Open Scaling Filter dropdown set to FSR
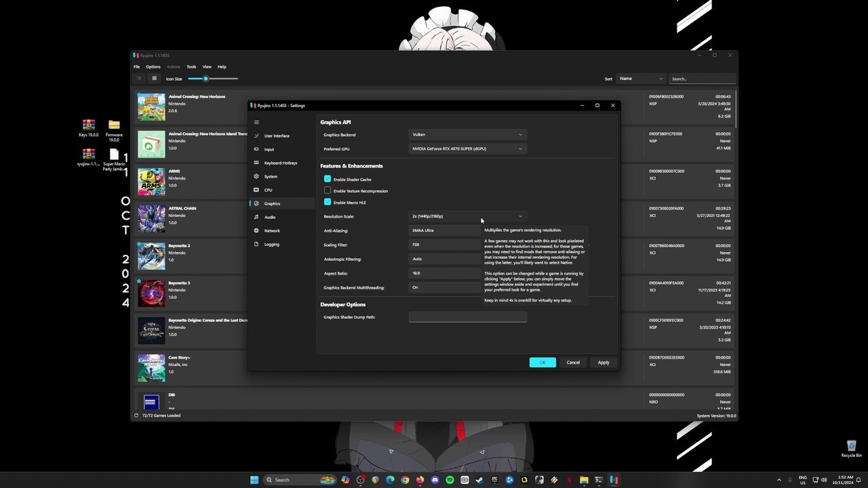This screenshot has width=868, height=488. 445,245
